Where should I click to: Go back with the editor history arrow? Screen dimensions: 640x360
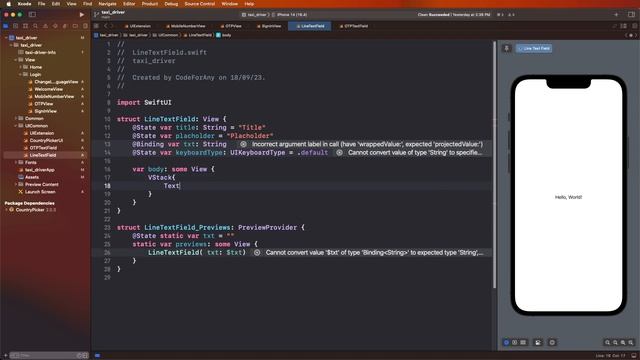click(x=105, y=26)
